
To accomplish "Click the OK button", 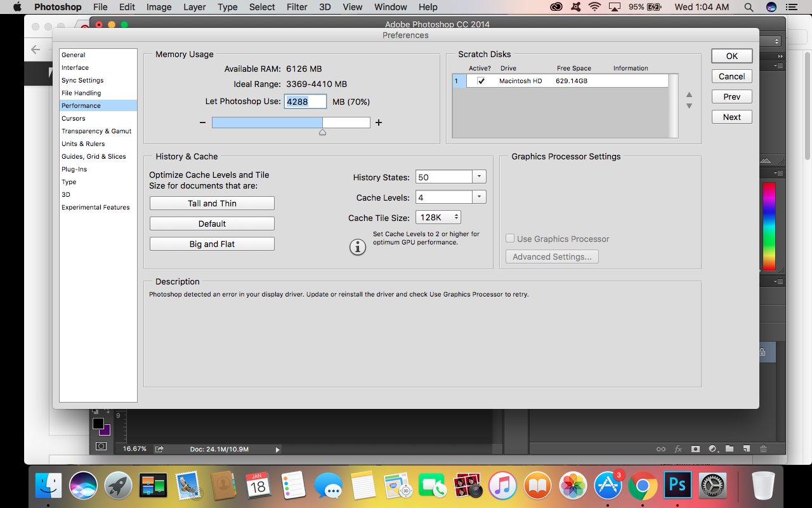I will pos(732,56).
